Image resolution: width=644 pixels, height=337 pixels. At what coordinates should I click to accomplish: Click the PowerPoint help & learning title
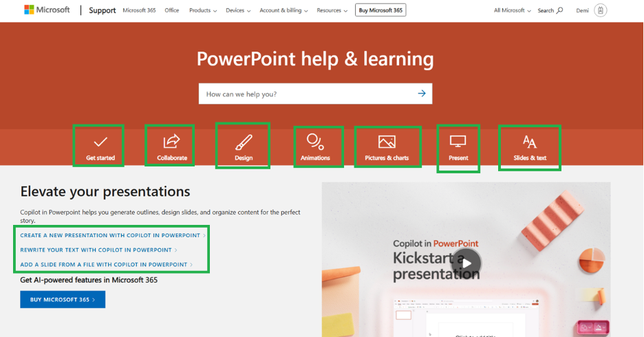tap(315, 58)
